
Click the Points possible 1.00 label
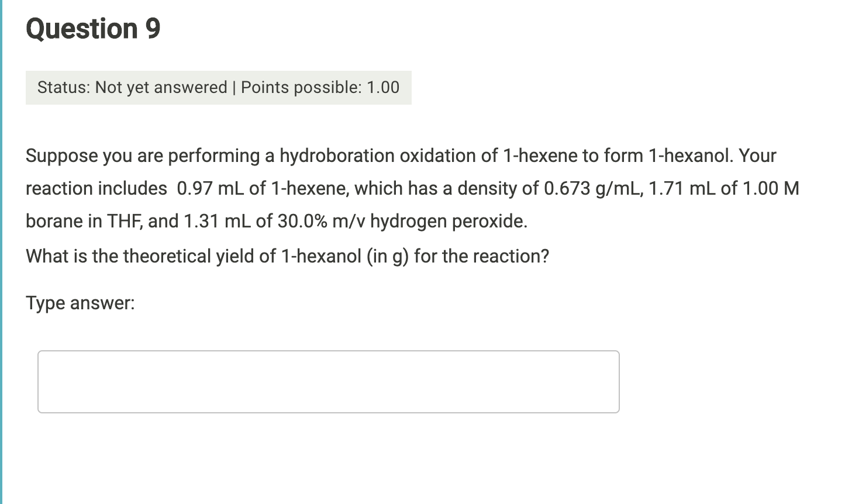point(320,87)
